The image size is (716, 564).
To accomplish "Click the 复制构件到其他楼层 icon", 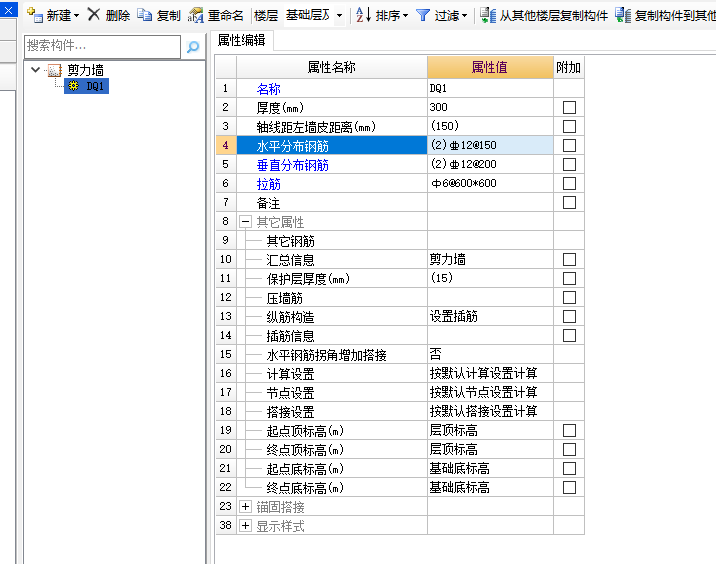I will tap(623, 15).
